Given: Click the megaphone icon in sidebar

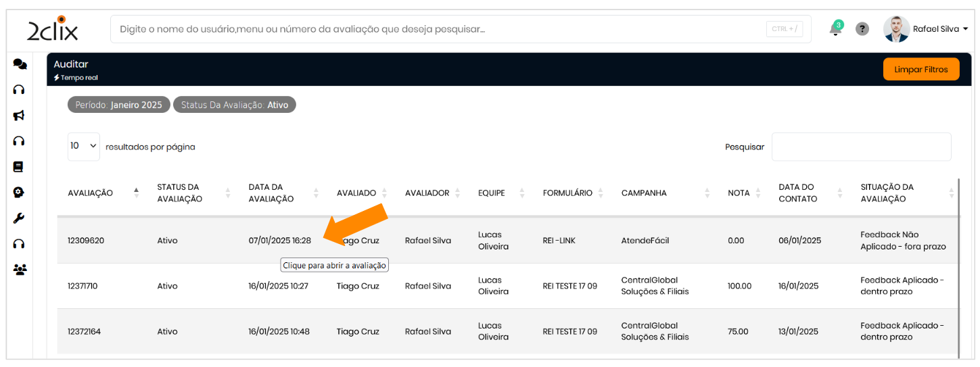Looking at the screenshot, I should (19, 116).
